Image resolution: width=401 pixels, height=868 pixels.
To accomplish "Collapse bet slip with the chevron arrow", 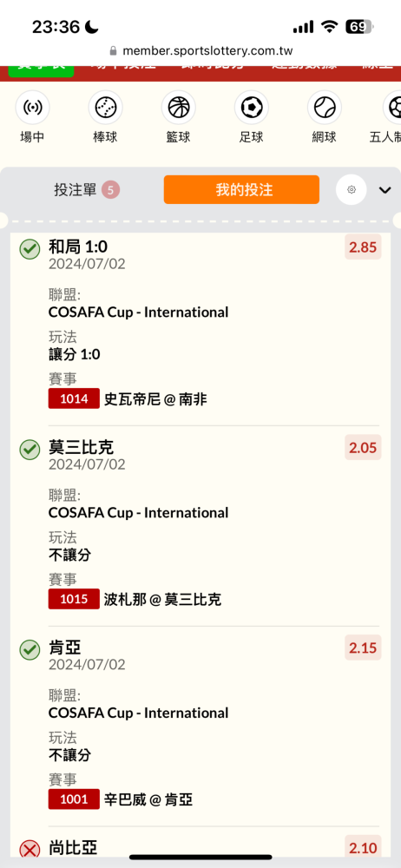I will [385, 190].
